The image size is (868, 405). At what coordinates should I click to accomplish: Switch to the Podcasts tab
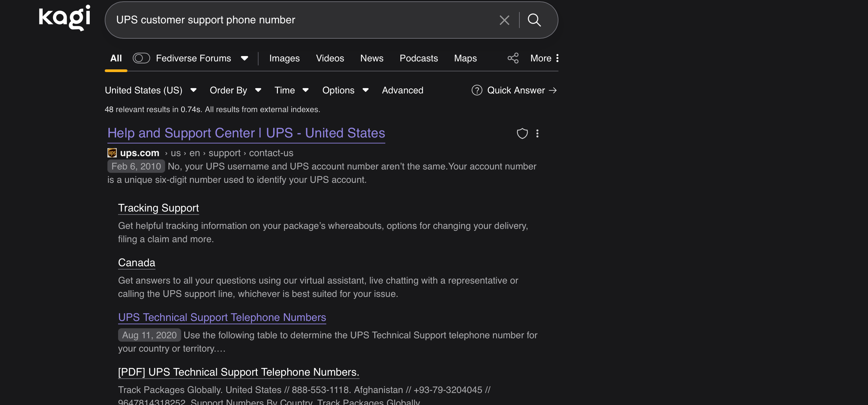click(419, 58)
